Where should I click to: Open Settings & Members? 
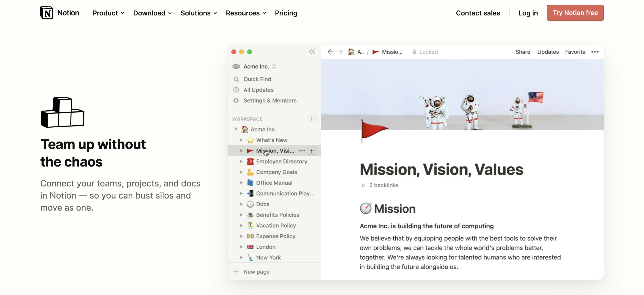tap(270, 100)
